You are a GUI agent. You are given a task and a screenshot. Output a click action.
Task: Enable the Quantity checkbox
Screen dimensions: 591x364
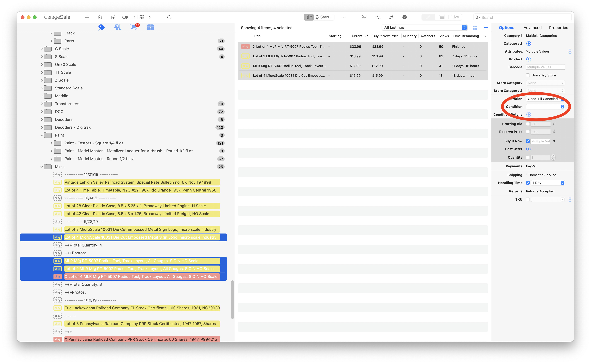[x=528, y=157]
